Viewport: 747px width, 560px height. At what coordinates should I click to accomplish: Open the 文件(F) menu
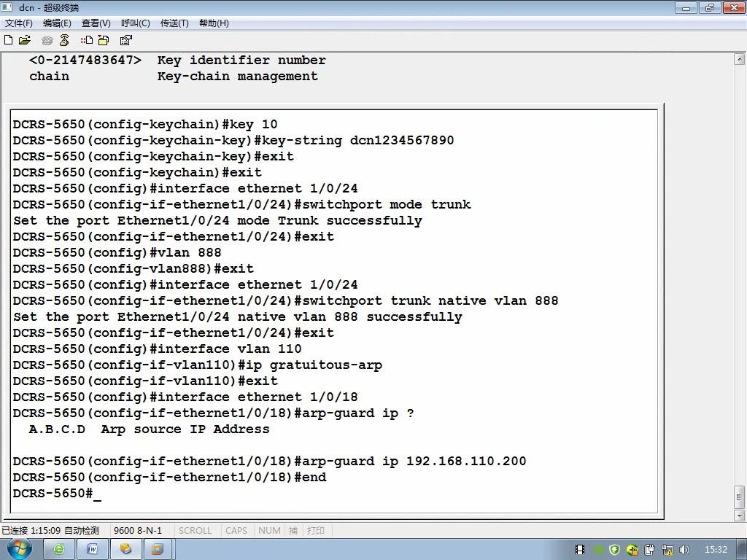point(18,23)
